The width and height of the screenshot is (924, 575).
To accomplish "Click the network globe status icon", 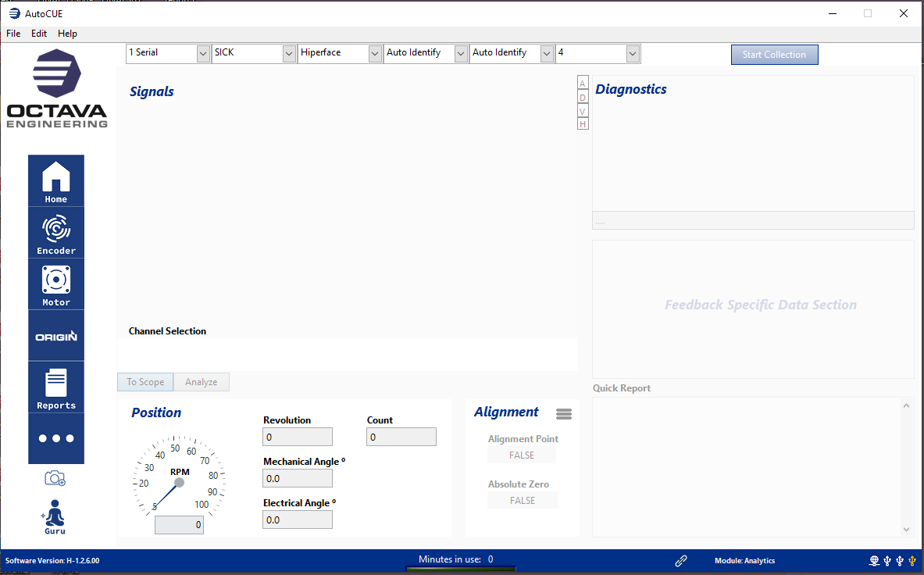I will [x=875, y=561].
